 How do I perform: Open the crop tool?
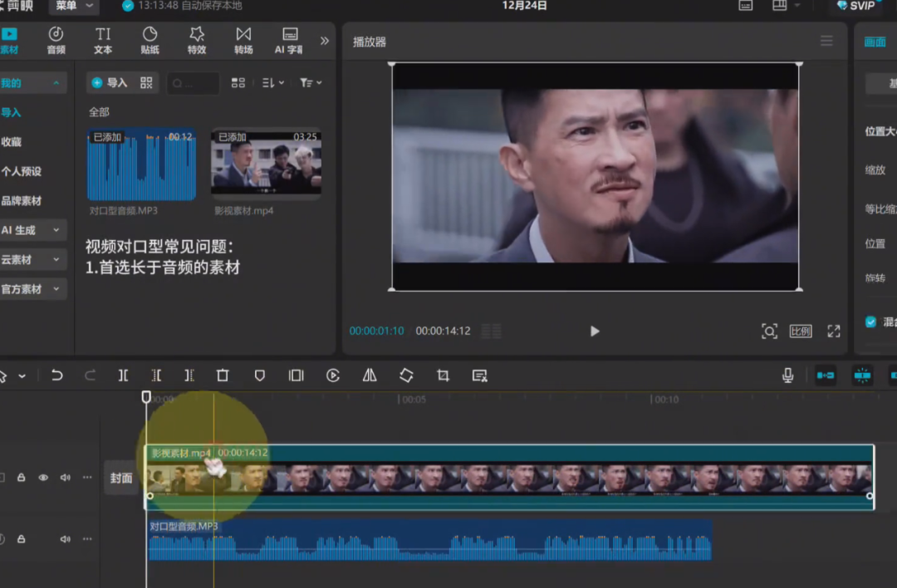[443, 375]
